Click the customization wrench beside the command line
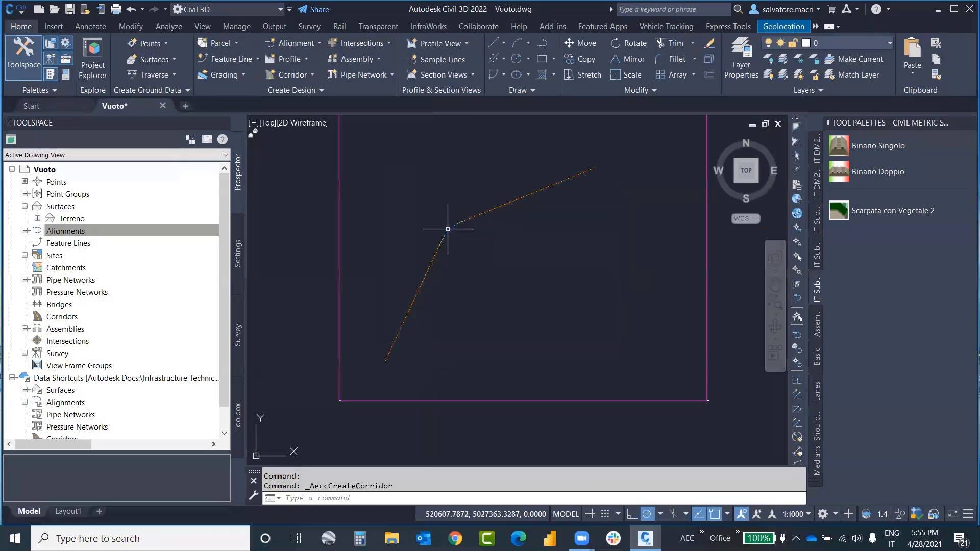Screen dimensions: 980x551 (254, 495)
